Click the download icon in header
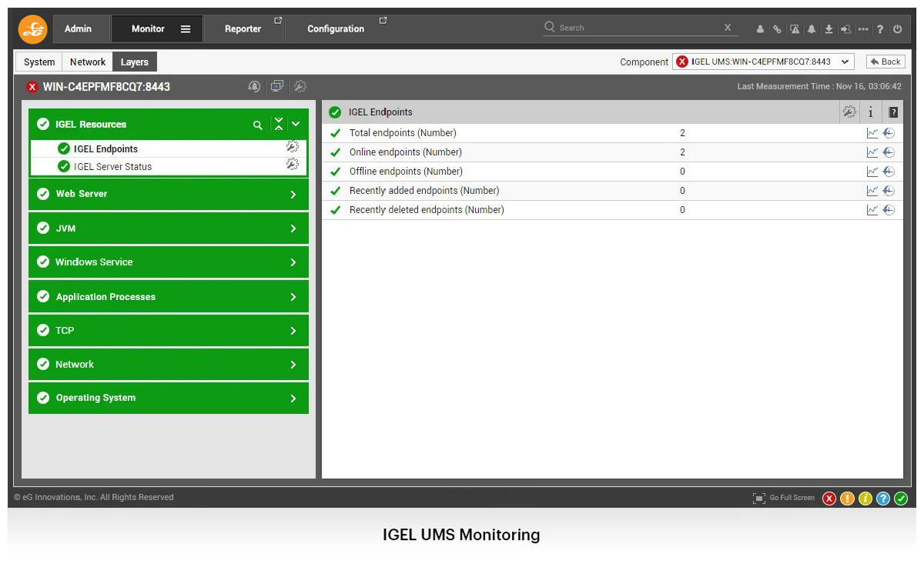924x567 pixels. click(x=829, y=29)
